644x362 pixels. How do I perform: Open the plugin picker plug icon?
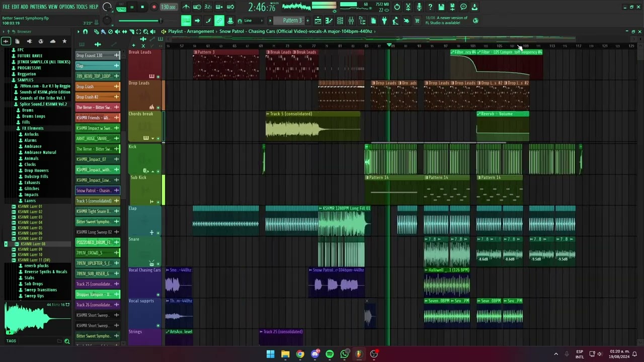click(384, 21)
